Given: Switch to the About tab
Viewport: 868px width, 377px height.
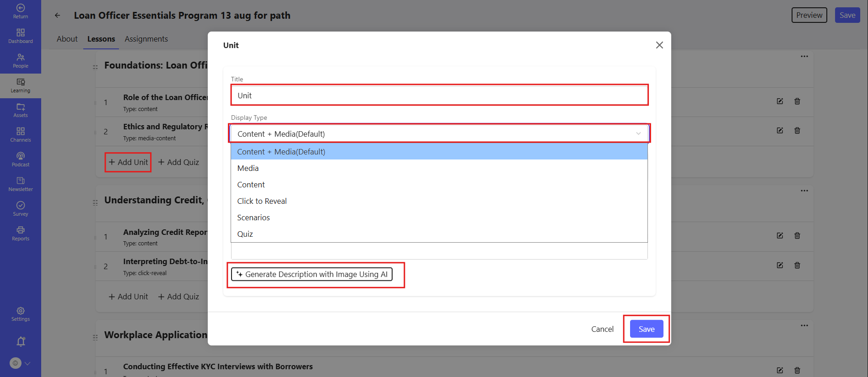Looking at the screenshot, I should pyautogui.click(x=67, y=39).
